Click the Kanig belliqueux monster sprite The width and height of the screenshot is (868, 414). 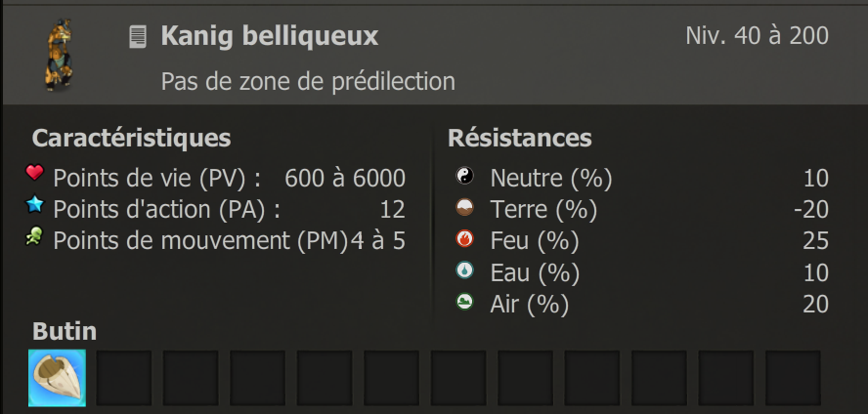62,55
